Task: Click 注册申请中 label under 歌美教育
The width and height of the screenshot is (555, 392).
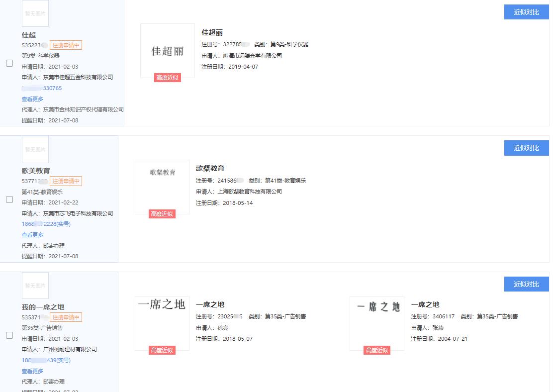Action: tap(66, 181)
